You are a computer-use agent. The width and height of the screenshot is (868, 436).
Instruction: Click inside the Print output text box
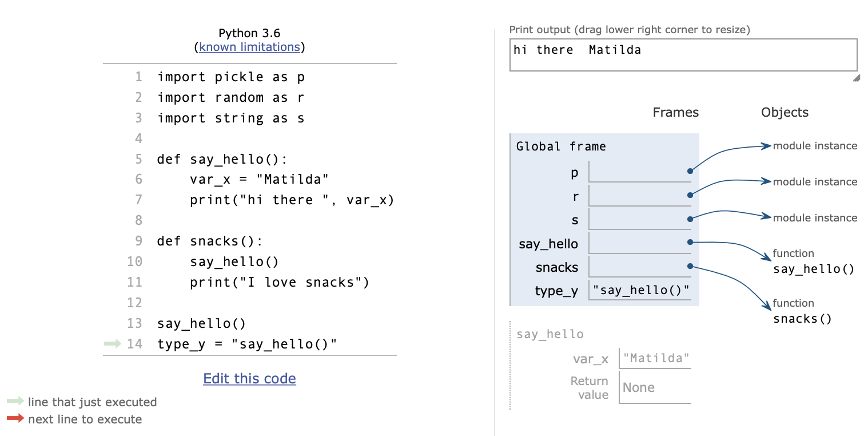click(683, 55)
